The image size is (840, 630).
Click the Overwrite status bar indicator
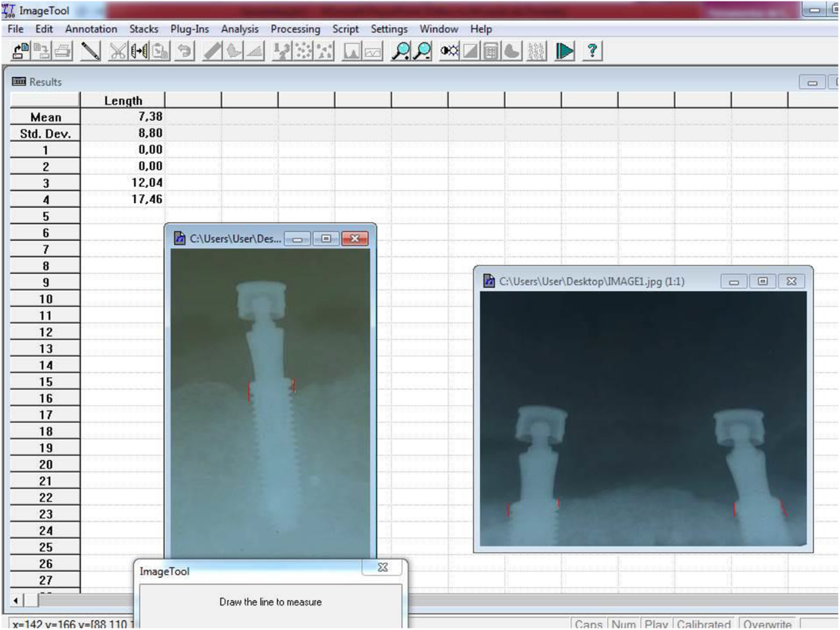point(767,624)
